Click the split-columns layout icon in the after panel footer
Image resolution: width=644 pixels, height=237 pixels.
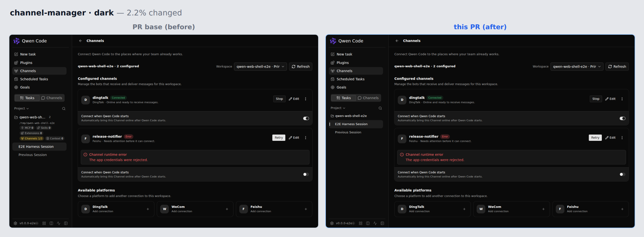pos(368,223)
